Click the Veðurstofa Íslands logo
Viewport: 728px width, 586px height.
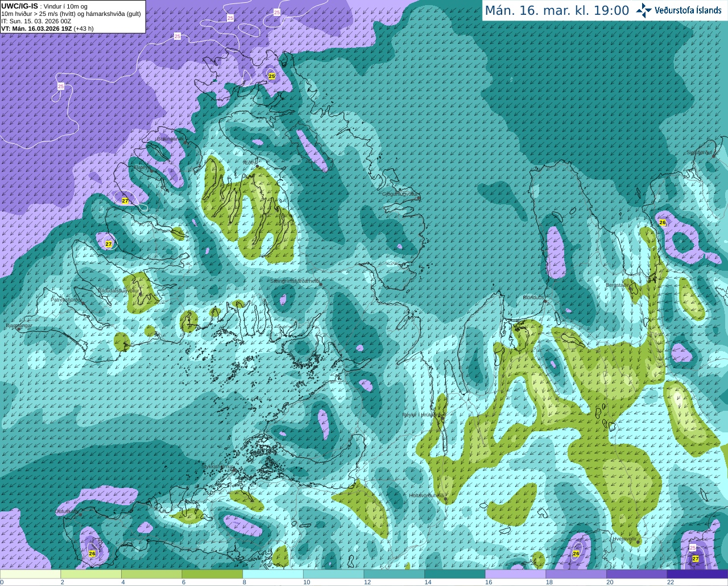click(679, 10)
